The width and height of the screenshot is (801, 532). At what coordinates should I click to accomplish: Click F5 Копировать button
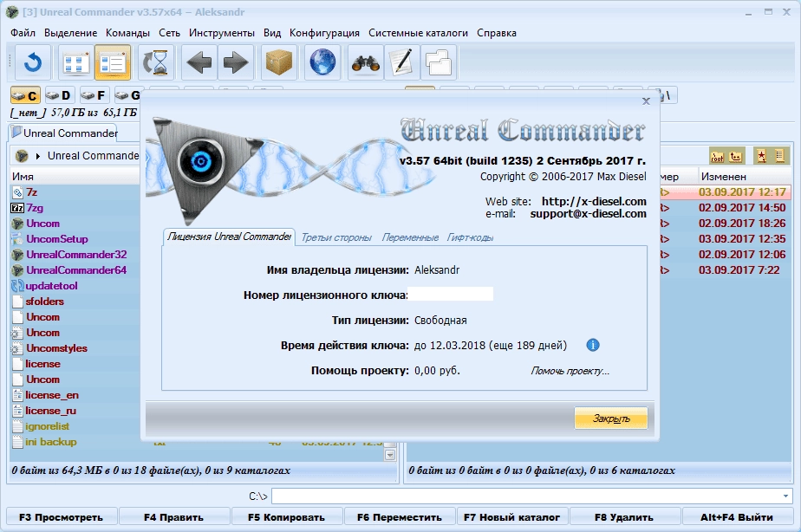tap(287, 517)
